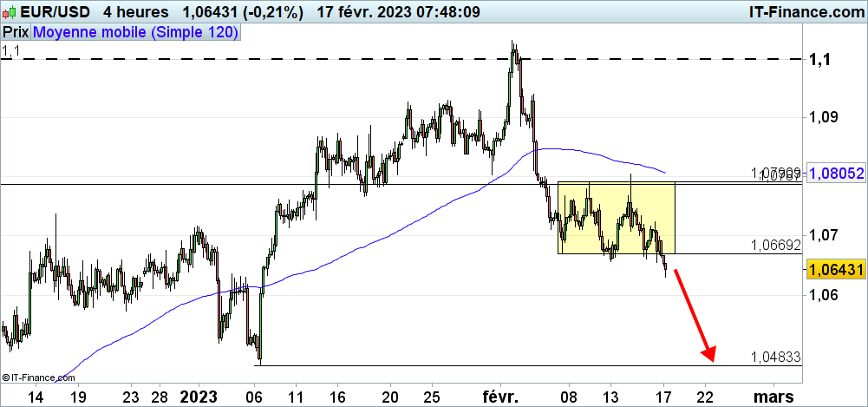
Task: Click the yellow 1,06431 current price tag
Action: (x=836, y=271)
